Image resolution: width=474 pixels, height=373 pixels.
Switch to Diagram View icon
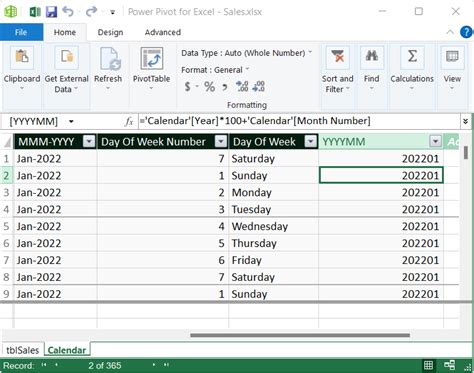click(450, 365)
